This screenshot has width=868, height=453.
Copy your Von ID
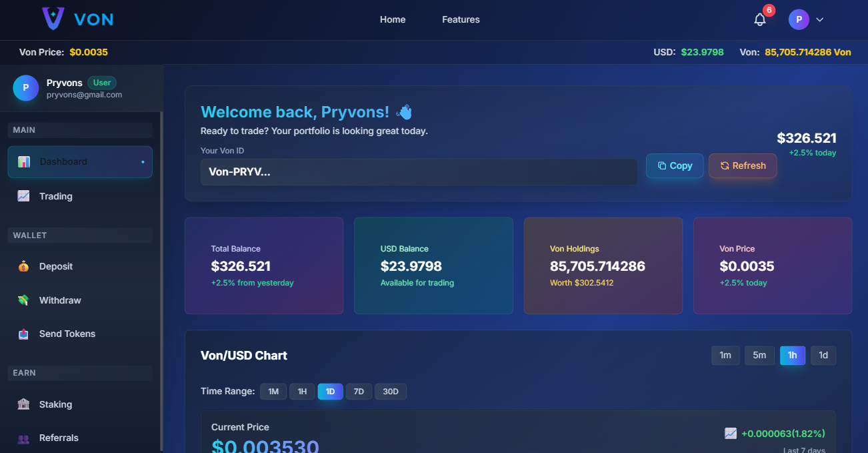(674, 165)
